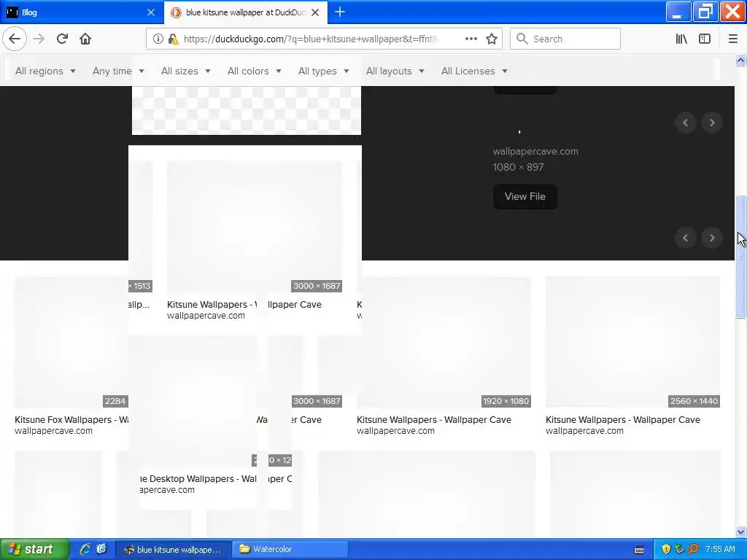
Task: Open the 2560 × 1440 Kitsune Wallpapers result title
Action: 623,419
